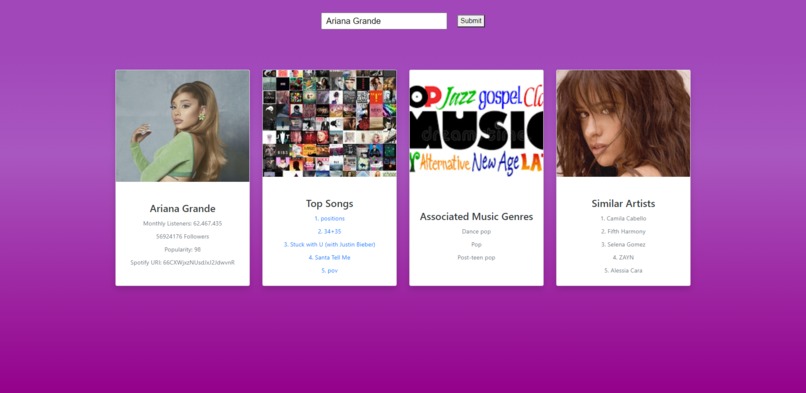Select the "Ariana Grande" card heading
The height and width of the screenshot is (393, 806).
tap(182, 209)
